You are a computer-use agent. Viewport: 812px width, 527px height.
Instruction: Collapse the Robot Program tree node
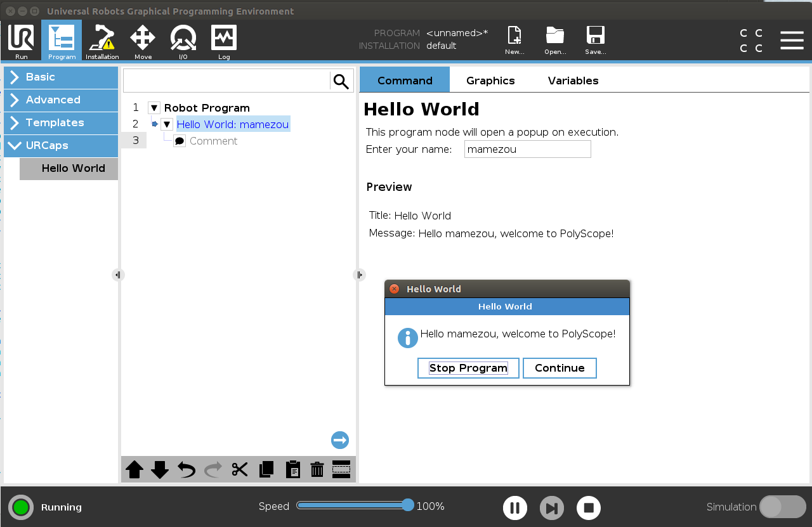pyautogui.click(x=154, y=108)
